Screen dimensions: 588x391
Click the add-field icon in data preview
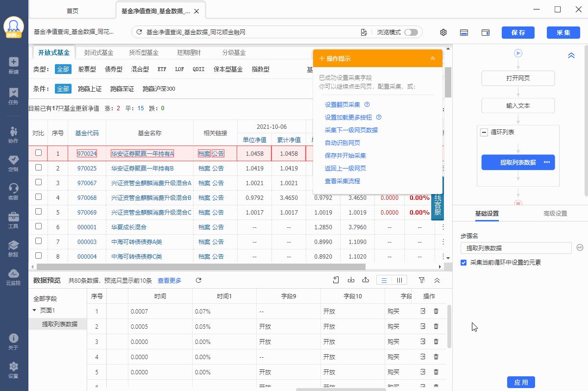[x=336, y=280]
